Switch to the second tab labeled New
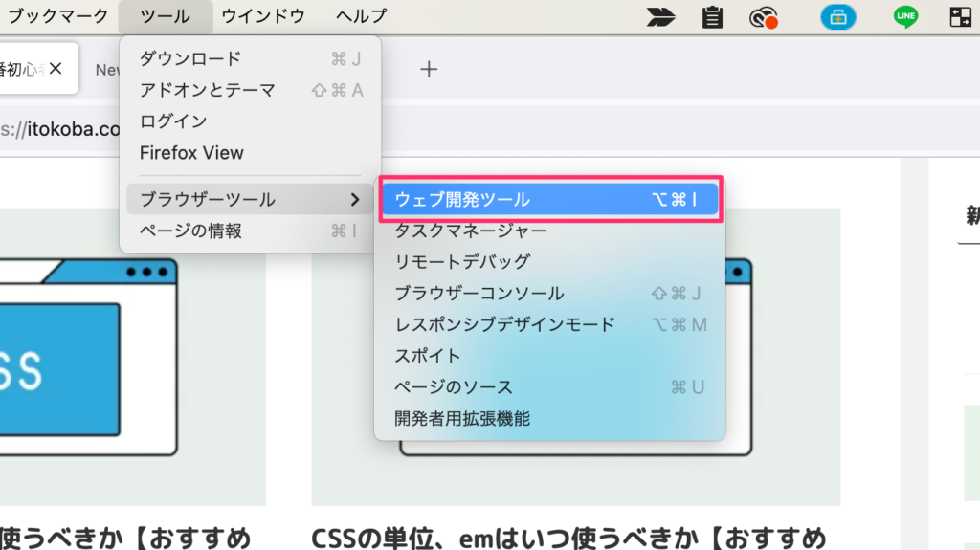Image resolution: width=980 pixels, height=550 pixels. (105, 69)
